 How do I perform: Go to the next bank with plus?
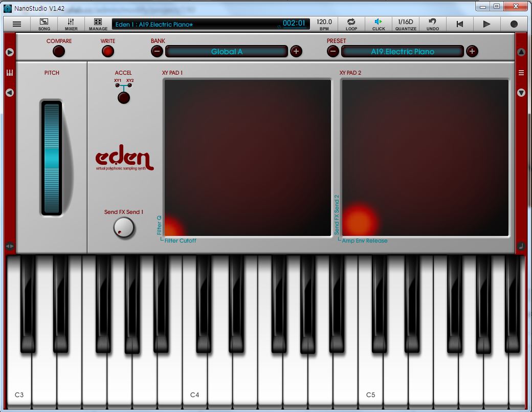pyautogui.click(x=296, y=52)
